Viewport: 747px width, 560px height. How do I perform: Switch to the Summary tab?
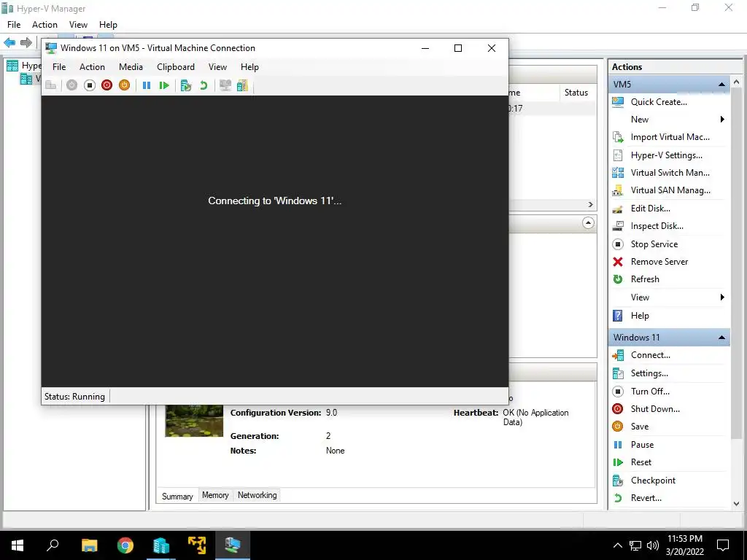coord(177,496)
